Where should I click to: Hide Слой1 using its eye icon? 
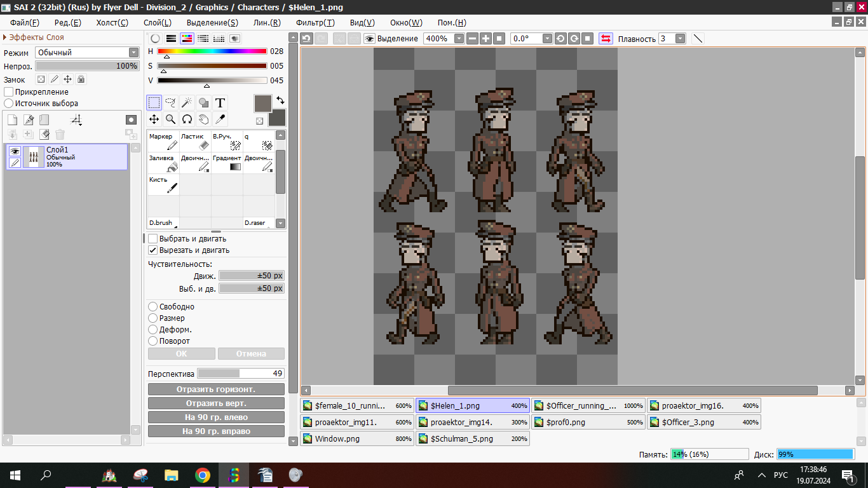15,151
